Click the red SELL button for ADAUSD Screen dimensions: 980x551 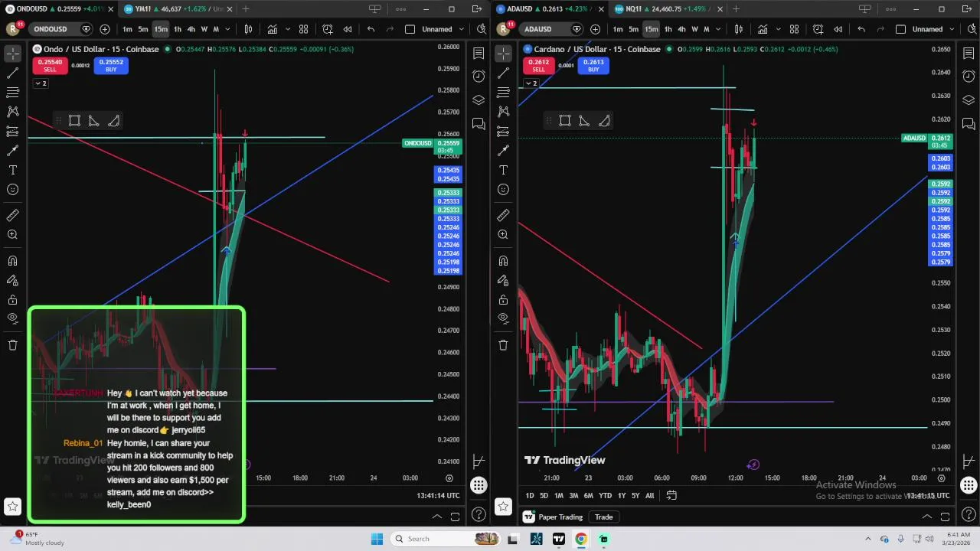click(x=538, y=66)
